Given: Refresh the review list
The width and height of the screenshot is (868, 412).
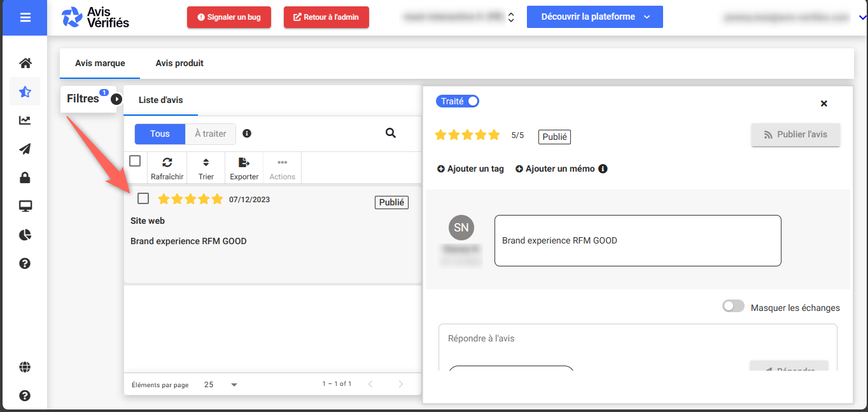Looking at the screenshot, I should [167, 168].
